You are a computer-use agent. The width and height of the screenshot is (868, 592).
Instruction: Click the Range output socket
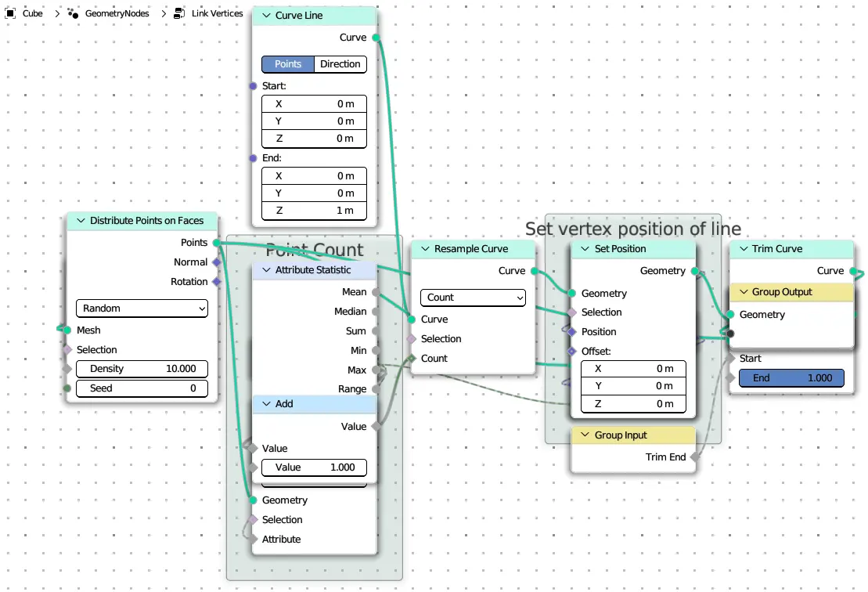[x=376, y=389]
